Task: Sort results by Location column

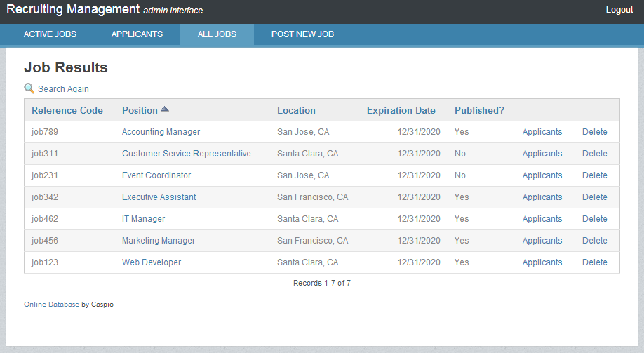Action: click(x=296, y=110)
